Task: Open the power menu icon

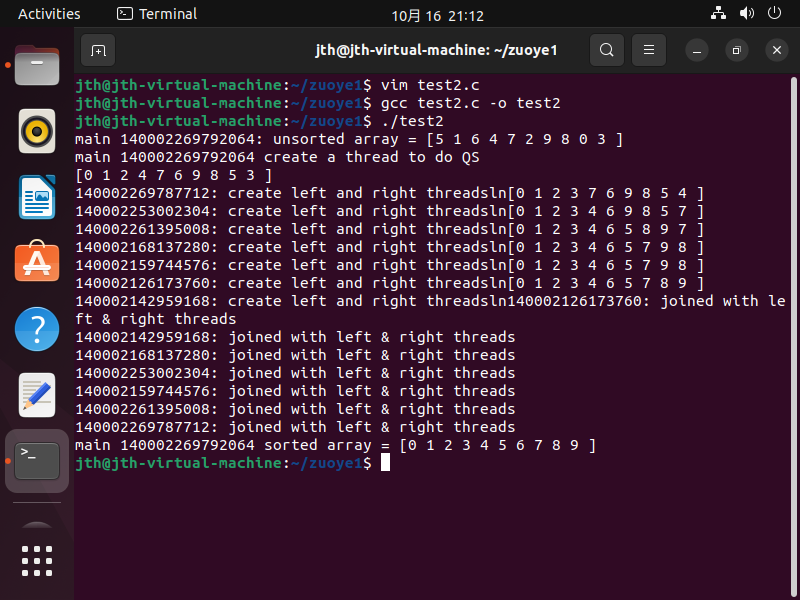Action: tap(774, 13)
